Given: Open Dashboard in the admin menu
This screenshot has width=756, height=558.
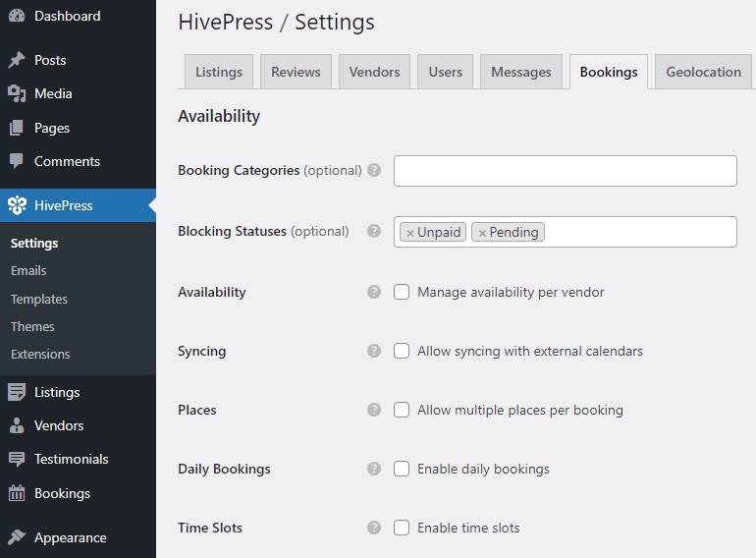Looking at the screenshot, I should pos(79,16).
